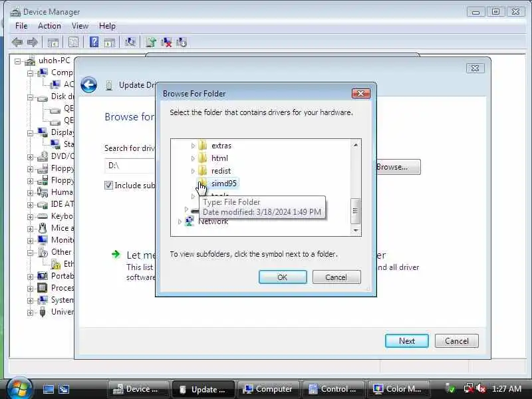
Task: Click the Properties toolbar icon
Action: pos(73,43)
